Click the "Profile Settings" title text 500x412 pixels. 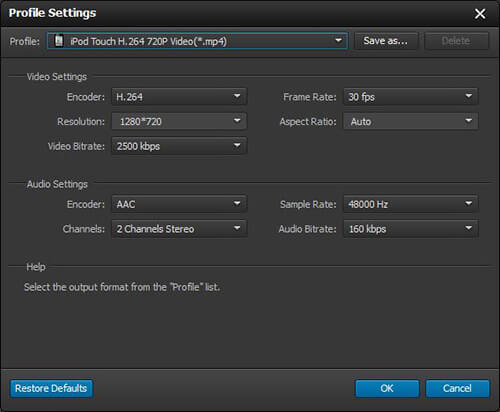[x=52, y=13]
